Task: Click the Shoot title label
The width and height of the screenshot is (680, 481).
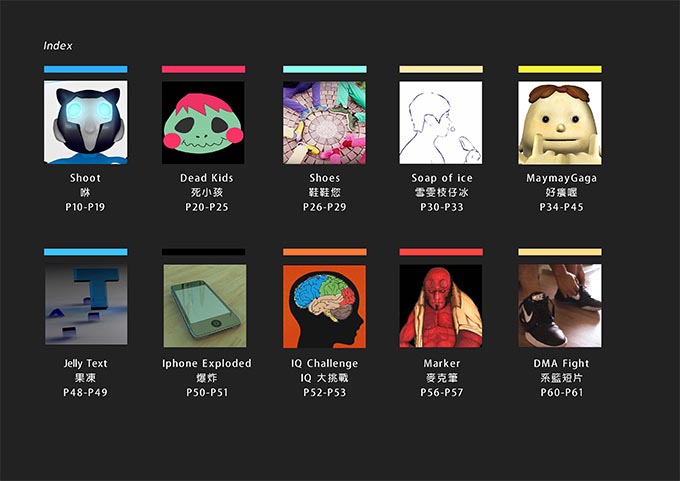Action: click(85, 178)
